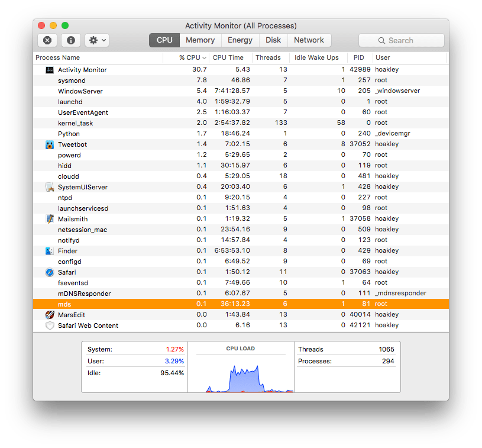Switch to the Memory tab

click(x=200, y=40)
